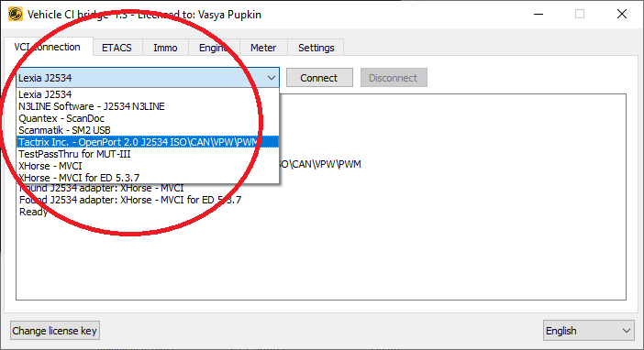This screenshot has height=350, width=644.
Task: Select XHorse - MVCI list entry
Action: [x=148, y=166]
